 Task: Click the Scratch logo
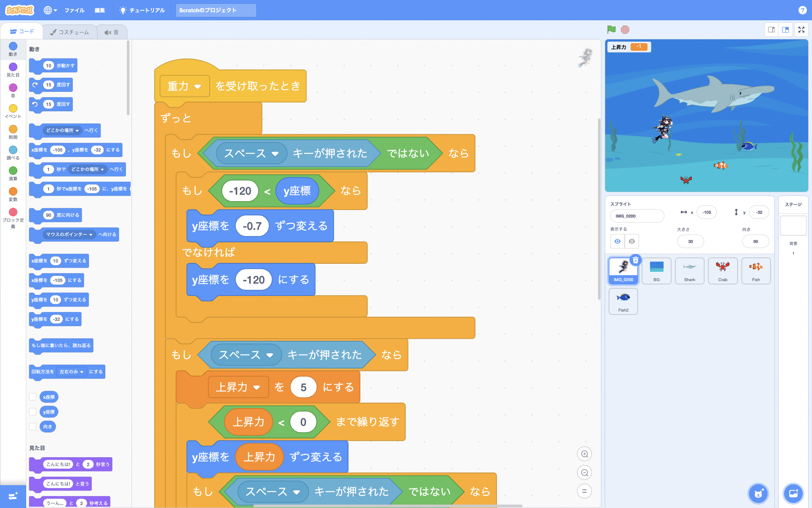[x=19, y=10]
